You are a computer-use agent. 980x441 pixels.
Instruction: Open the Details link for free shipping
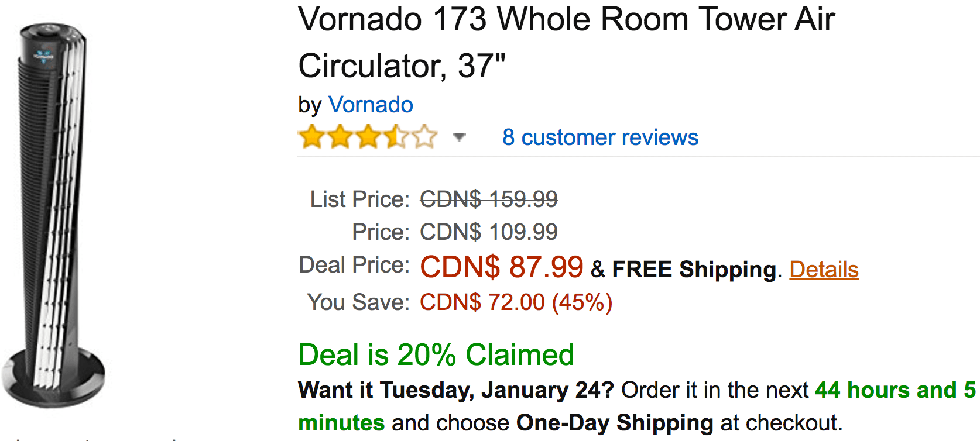tap(824, 270)
